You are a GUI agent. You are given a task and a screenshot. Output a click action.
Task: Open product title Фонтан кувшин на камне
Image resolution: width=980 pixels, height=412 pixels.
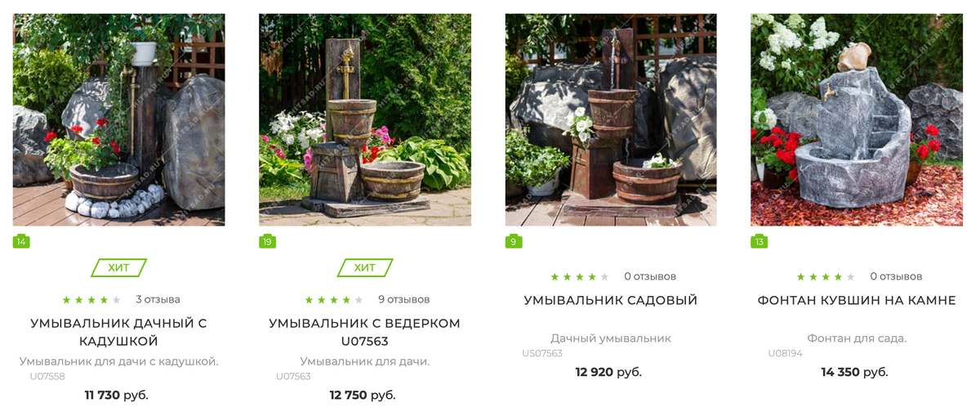tap(857, 300)
